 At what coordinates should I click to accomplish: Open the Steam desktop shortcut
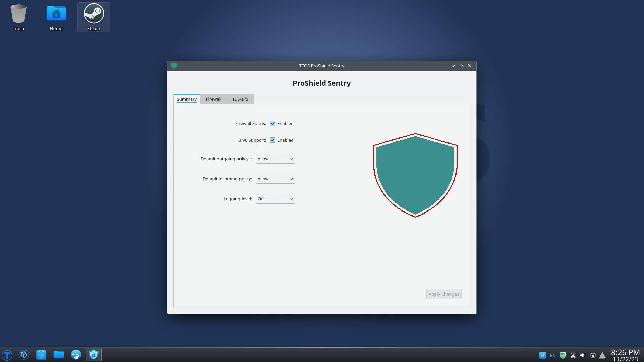click(x=94, y=17)
